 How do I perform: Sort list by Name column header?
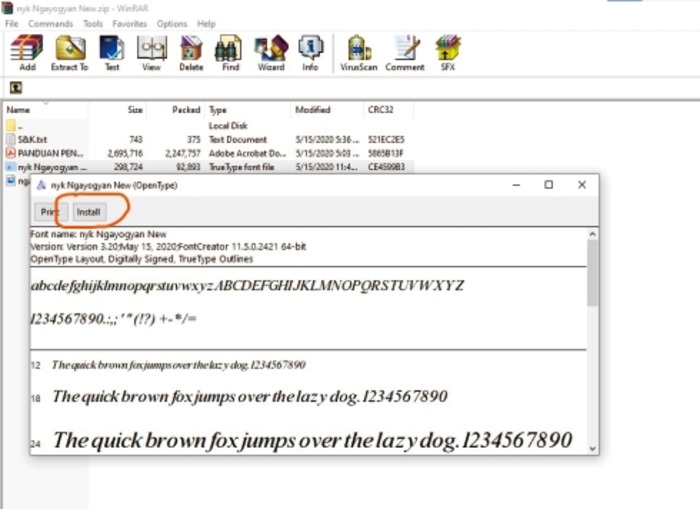(x=46, y=110)
